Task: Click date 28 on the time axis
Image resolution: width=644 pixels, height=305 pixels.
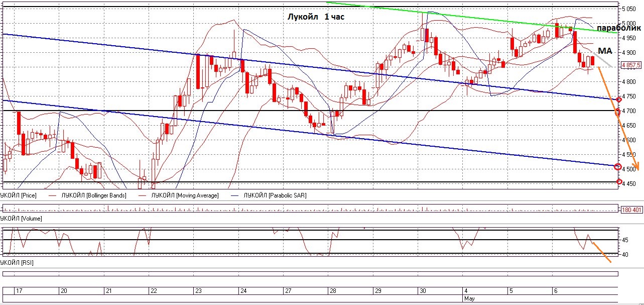Action: coord(333,291)
